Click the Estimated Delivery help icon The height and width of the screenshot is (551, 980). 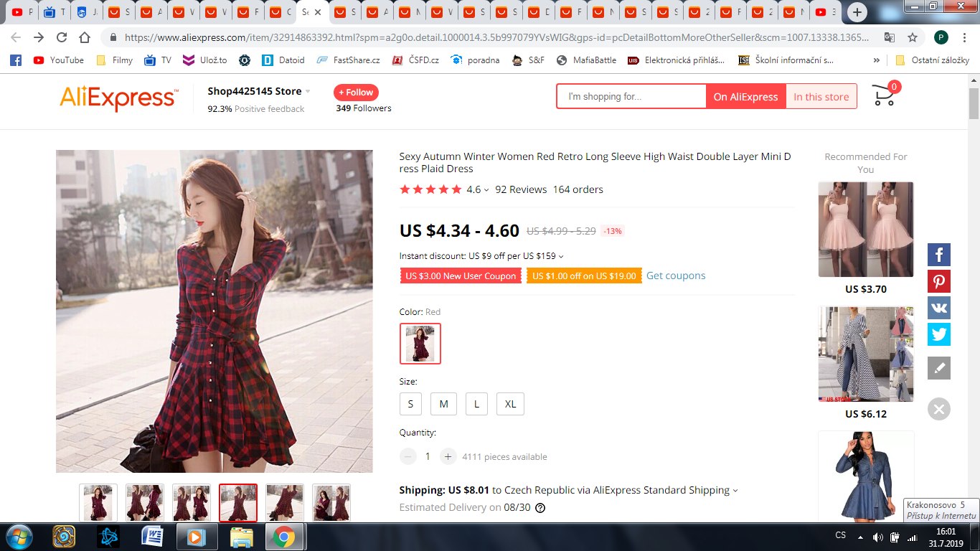pos(540,508)
